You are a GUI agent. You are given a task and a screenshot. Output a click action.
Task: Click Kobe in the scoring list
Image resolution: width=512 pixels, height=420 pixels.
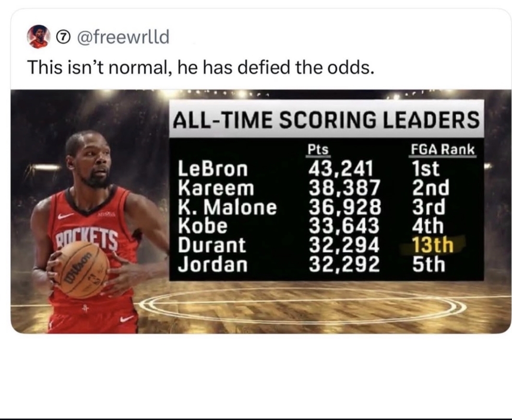(203, 226)
